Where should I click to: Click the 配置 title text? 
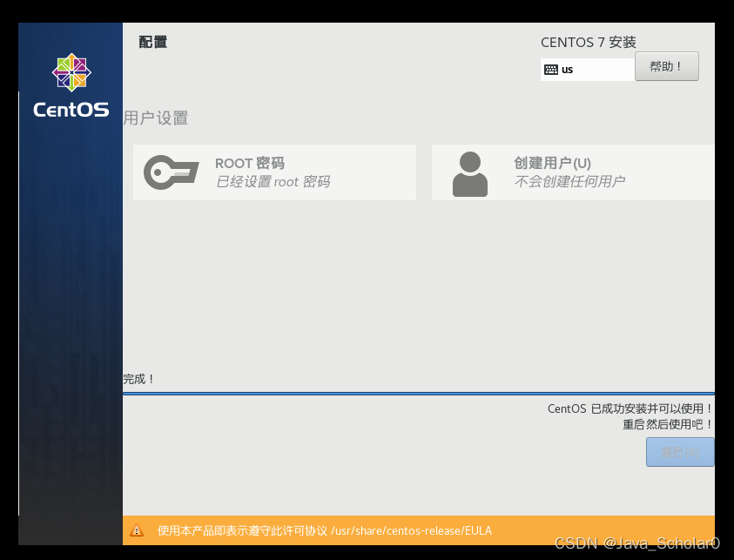153,42
